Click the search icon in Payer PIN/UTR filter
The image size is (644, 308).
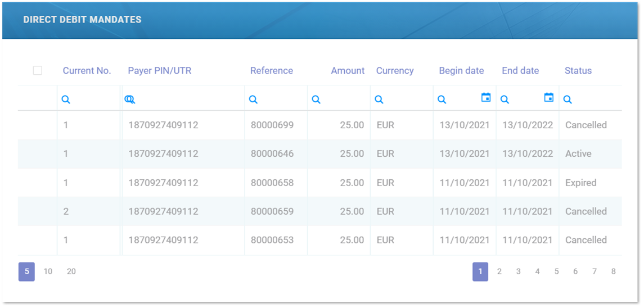(130, 99)
